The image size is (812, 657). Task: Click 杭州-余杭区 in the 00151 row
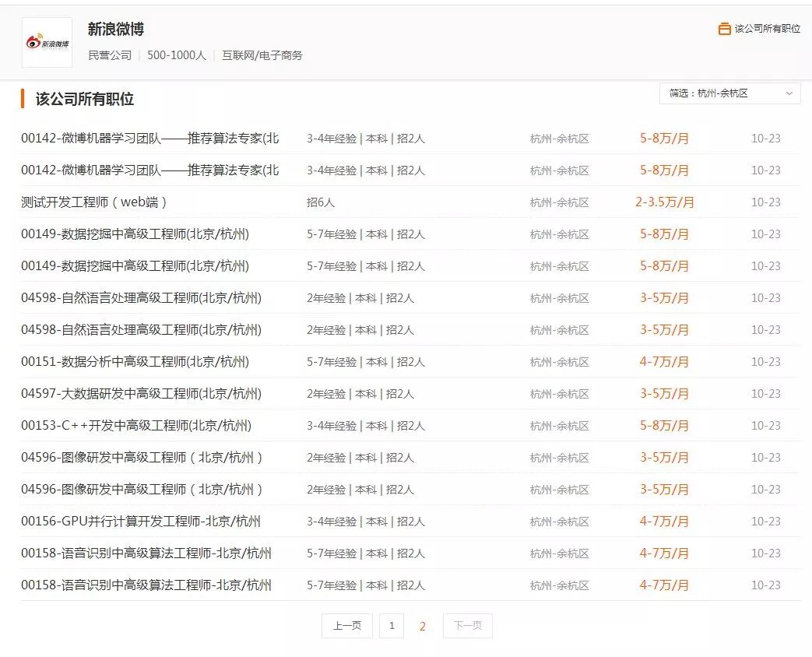click(559, 362)
